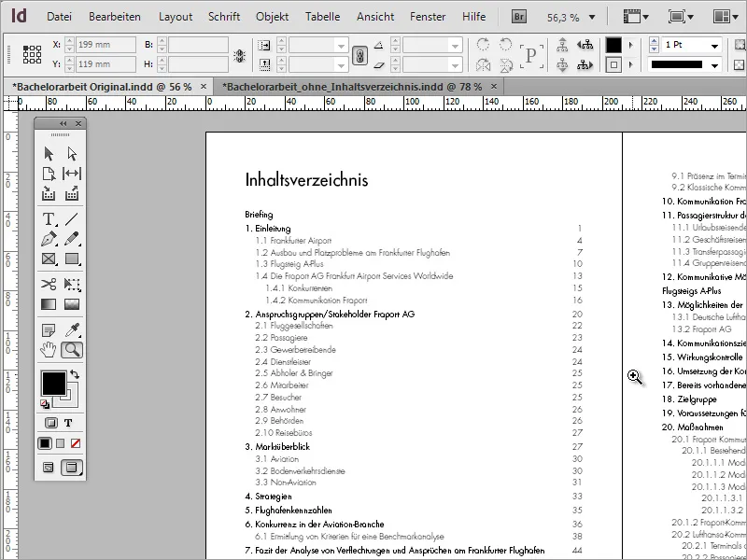Image resolution: width=747 pixels, height=560 pixels.
Task: Select the Gradient Feather tool
Action: coord(72,304)
